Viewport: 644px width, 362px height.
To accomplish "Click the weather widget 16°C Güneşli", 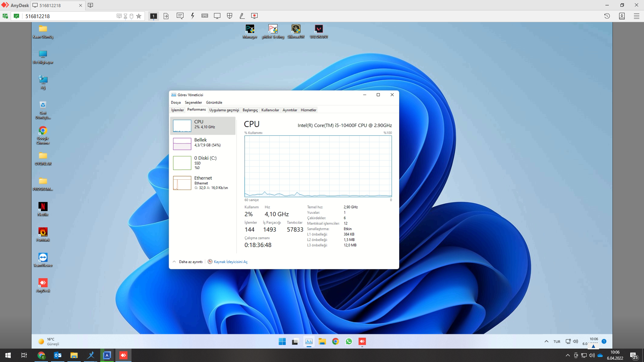I will (49, 342).
